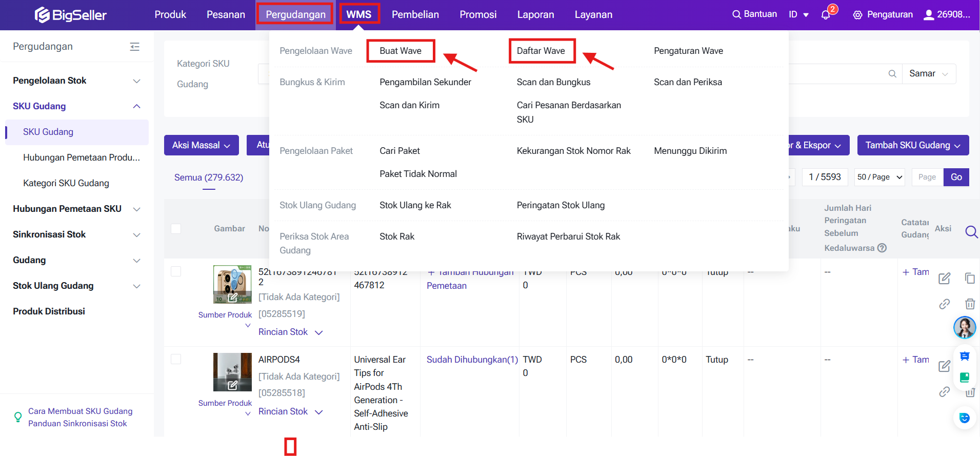Switch to Semua (279.632) tab
This screenshot has width=980, height=456.
tap(209, 177)
